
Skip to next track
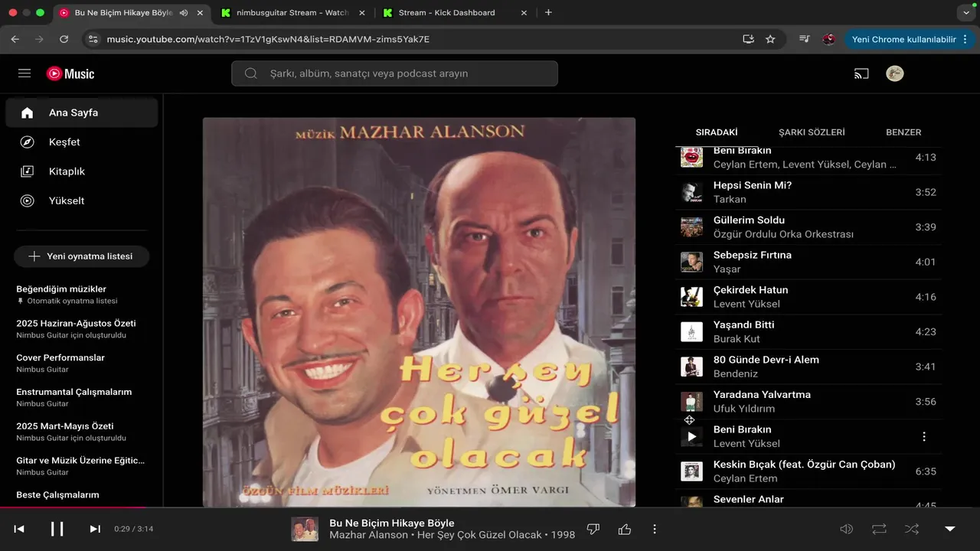(x=95, y=529)
